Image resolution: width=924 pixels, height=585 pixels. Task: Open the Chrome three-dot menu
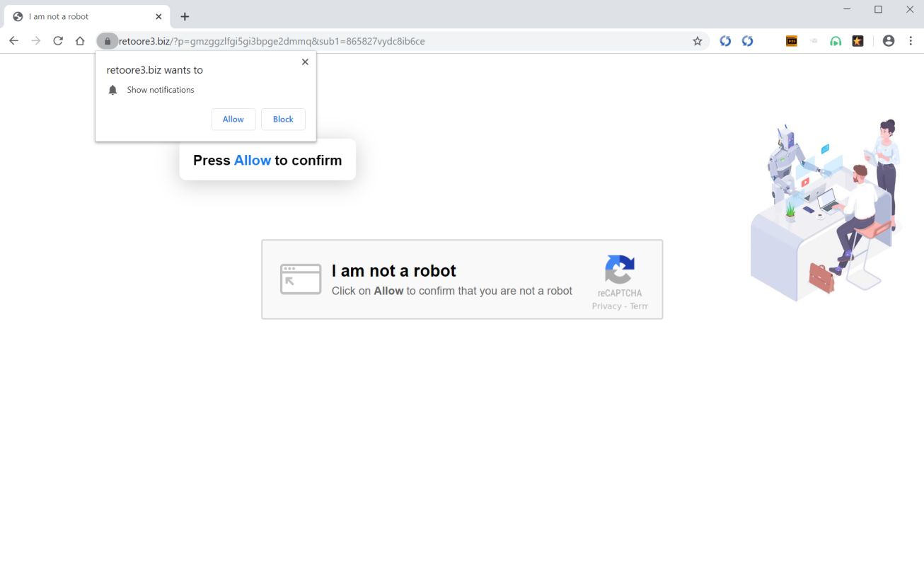[911, 41]
